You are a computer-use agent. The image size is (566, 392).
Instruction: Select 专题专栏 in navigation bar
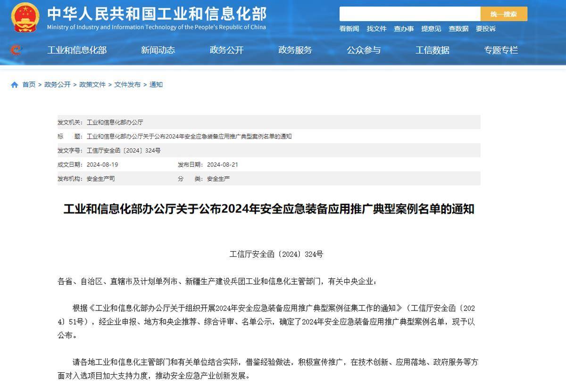(501, 50)
